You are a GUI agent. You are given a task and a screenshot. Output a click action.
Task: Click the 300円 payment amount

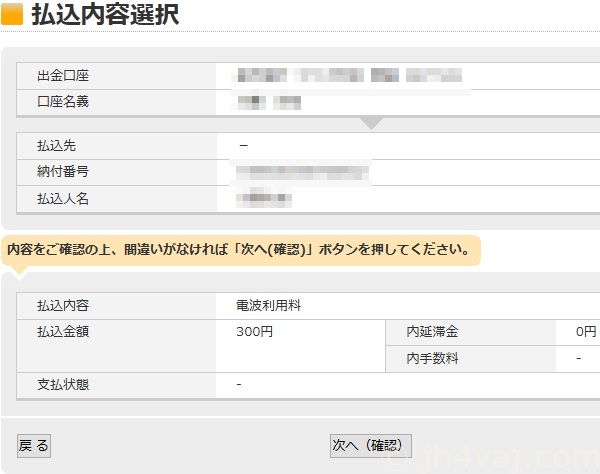[x=254, y=332]
